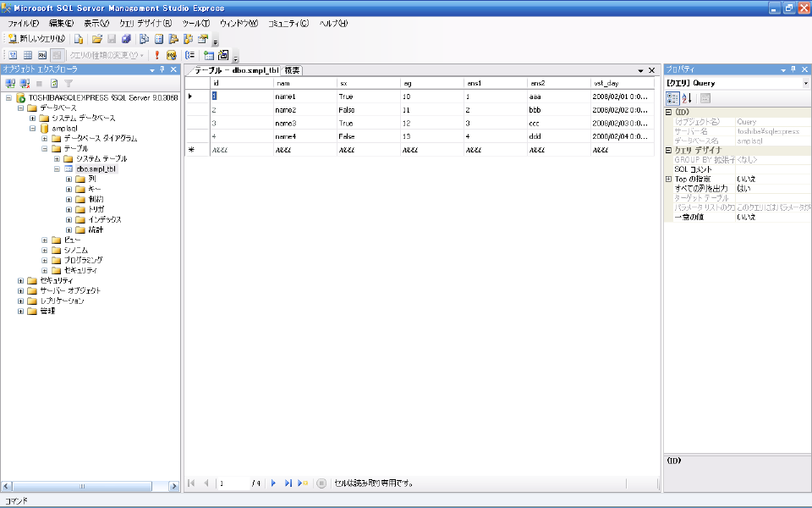This screenshot has height=508, width=812.
Task: Expand the データベース ダイアグラム node
Action: coord(45,138)
